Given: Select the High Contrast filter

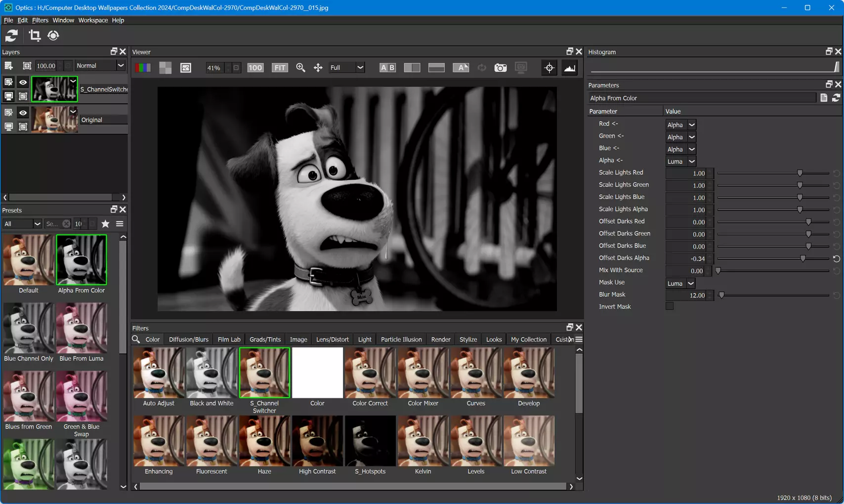Looking at the screenshot, I should click(317, 445).
